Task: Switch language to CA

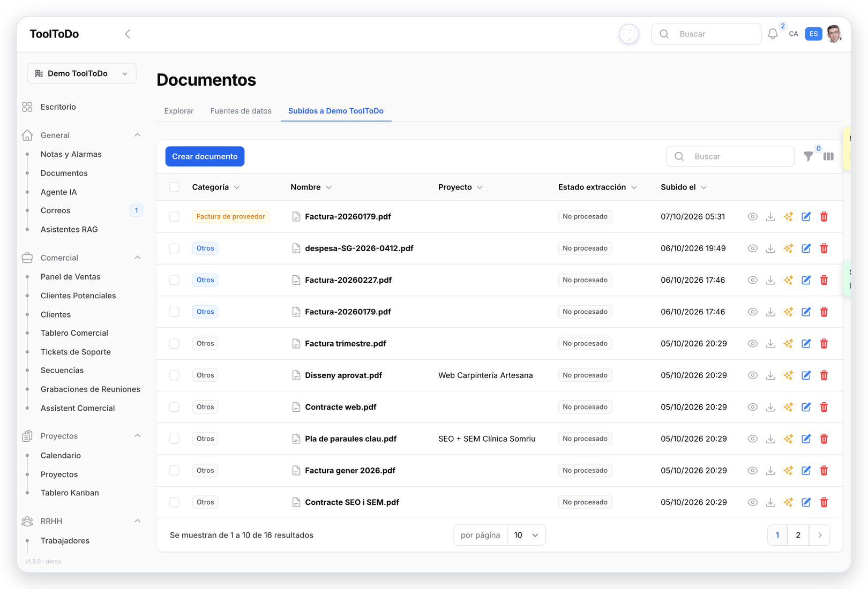Action: (x=794, y=34)
